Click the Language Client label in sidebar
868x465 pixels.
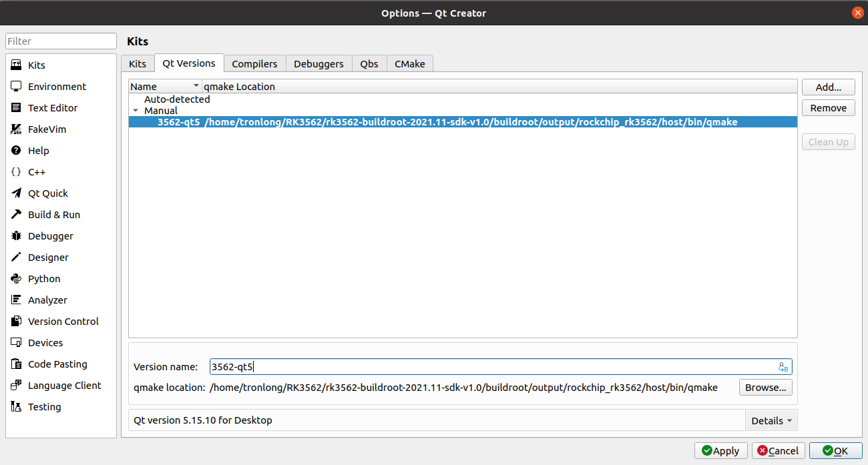pyautogui.click(x=65, y=386)
